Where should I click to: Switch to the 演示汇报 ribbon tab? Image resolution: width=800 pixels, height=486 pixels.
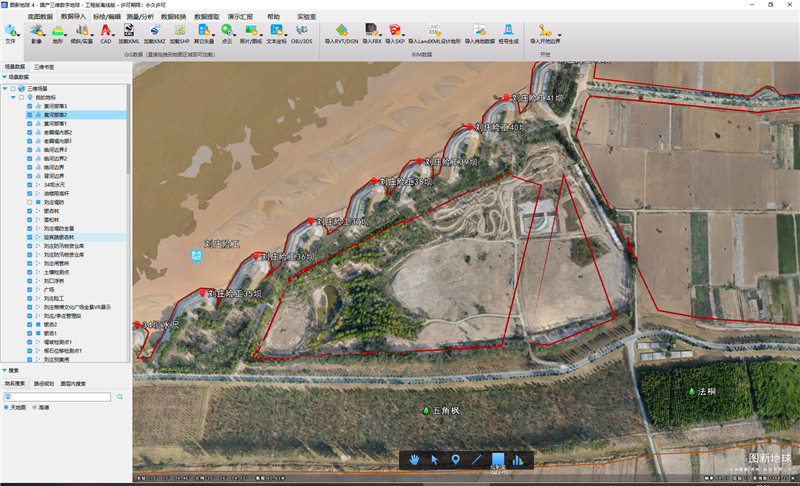tap(240, 17)
